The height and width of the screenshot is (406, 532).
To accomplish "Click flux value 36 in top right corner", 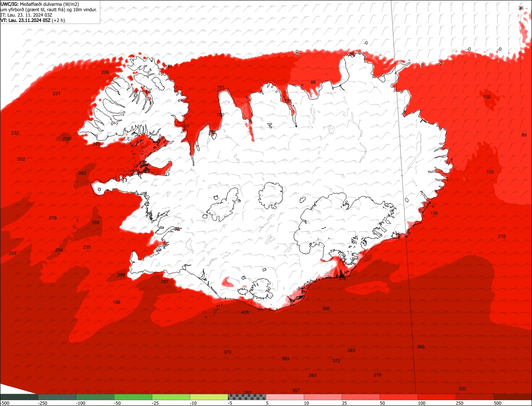I will coord(521,8).
